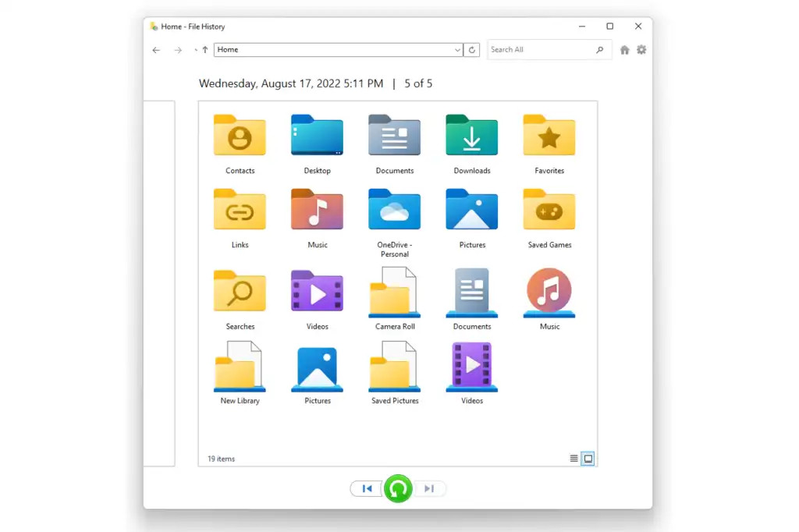
Task: Go up one folder level
Action: tap(204, 49)
